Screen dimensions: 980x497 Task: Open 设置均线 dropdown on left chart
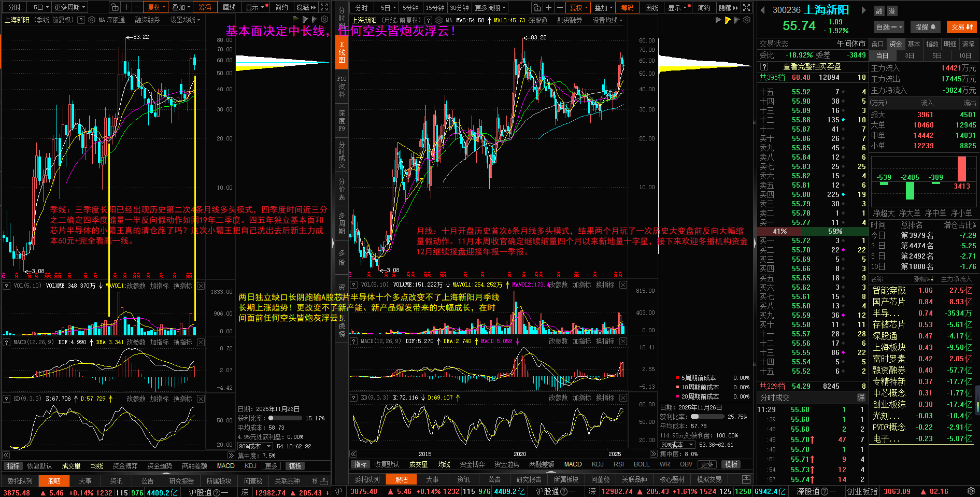click(x=185, y=20)
